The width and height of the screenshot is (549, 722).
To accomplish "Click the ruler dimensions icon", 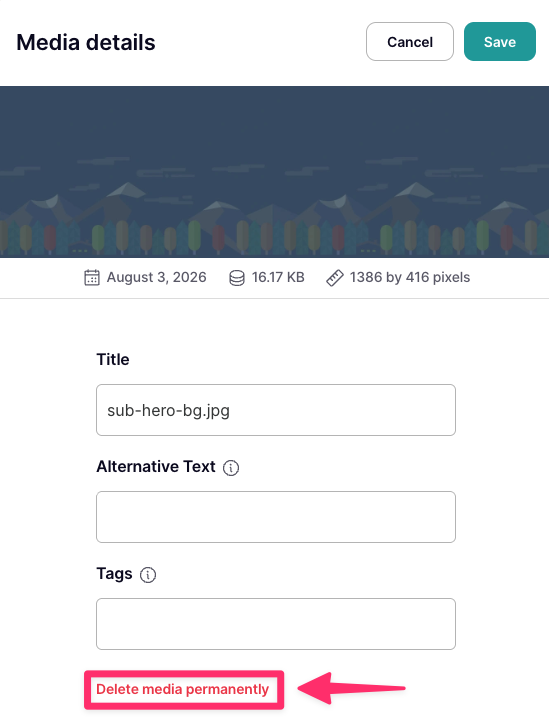I will 335,278.
